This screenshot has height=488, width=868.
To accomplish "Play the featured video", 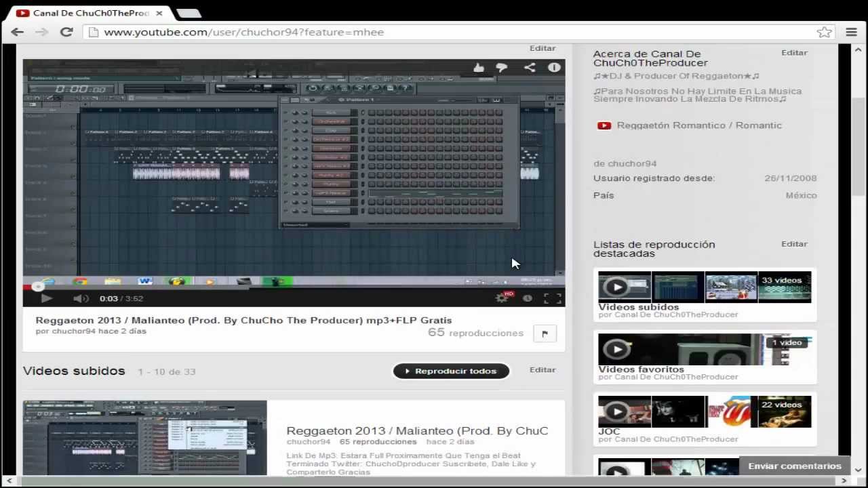I will [46, 298].
